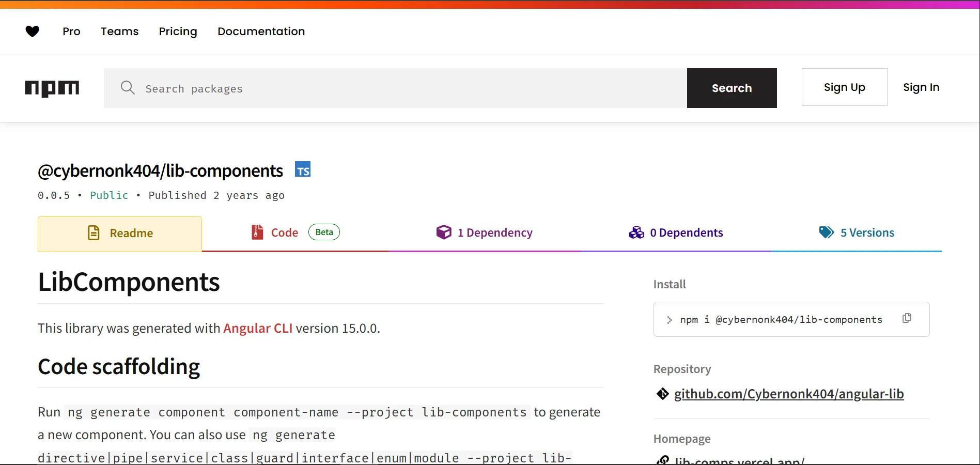Click the TypeScript TS badge icon
This screenshot has width=980, height=465.
(x=303, y=169)
